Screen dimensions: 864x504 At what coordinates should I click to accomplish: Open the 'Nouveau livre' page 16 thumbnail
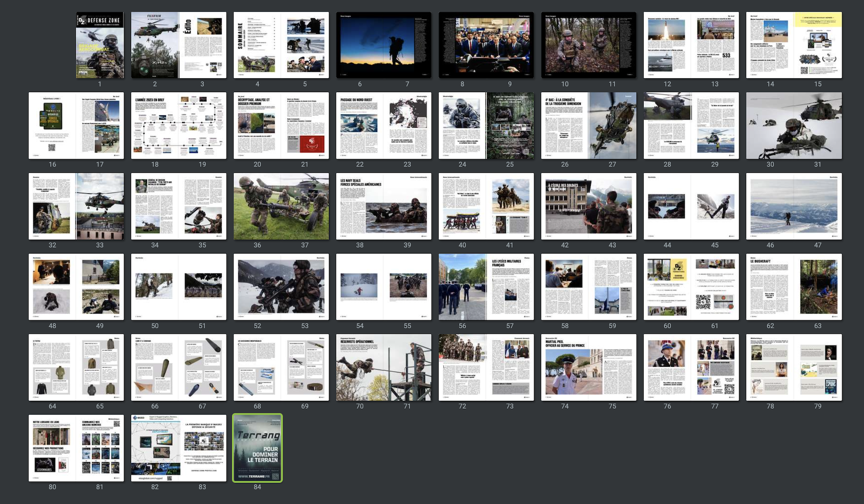coord(52,126)
